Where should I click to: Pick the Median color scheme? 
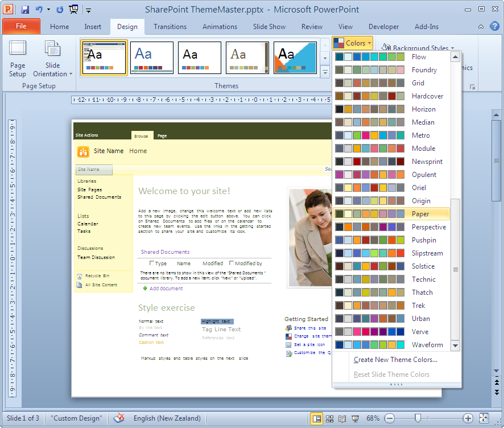[391, 122]
